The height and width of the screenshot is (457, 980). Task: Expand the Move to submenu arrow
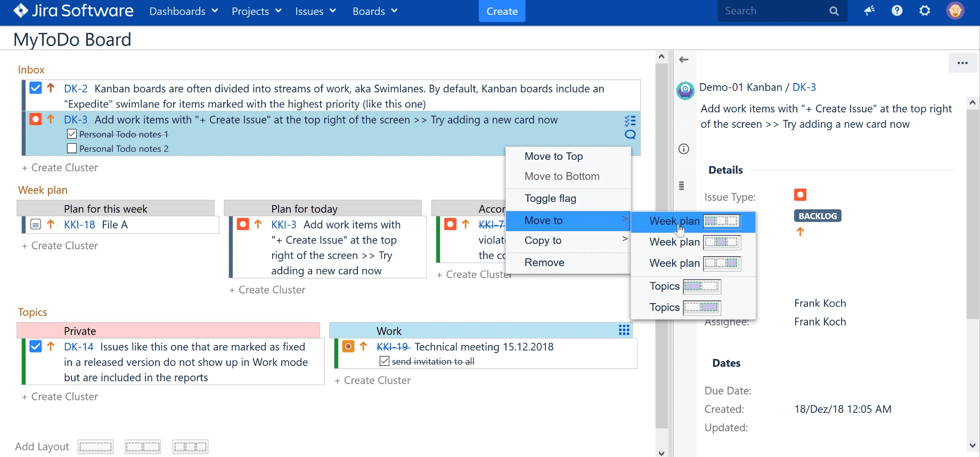tap(625, 219)
